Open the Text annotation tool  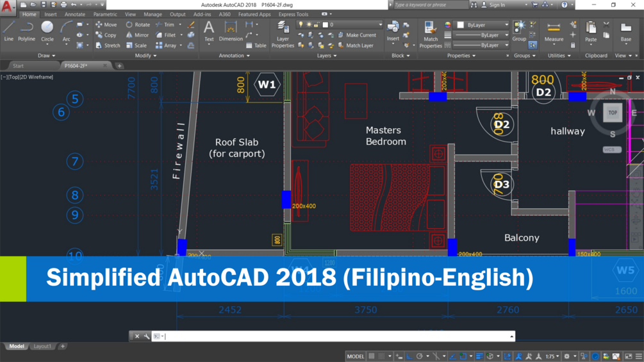(209, 31)
